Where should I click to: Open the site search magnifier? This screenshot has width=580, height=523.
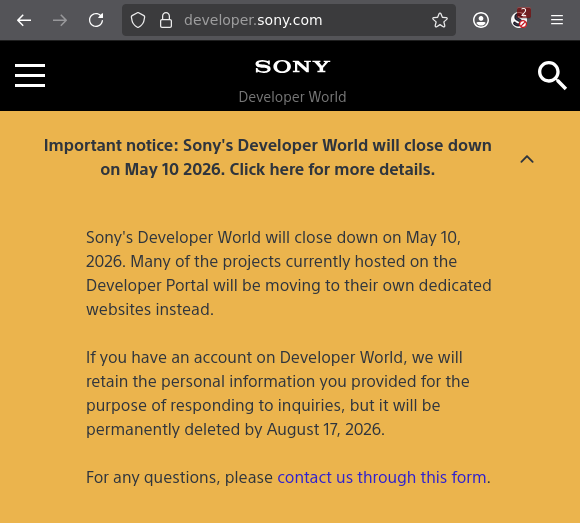click(x=552, y=75)
